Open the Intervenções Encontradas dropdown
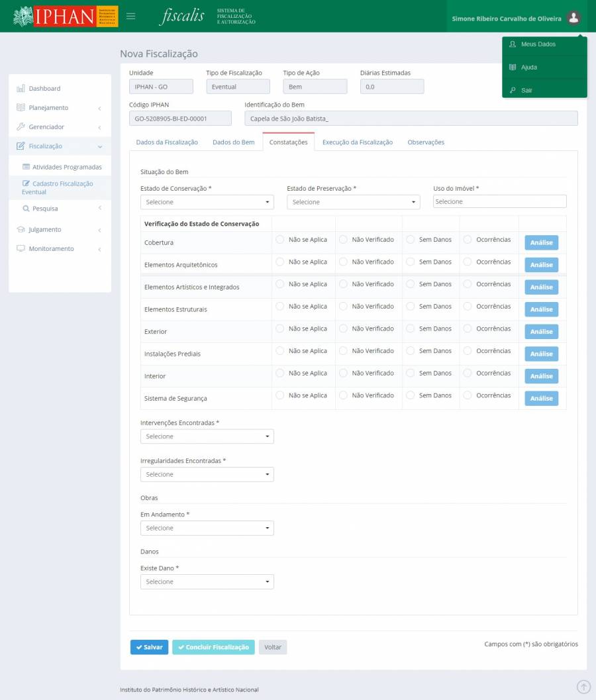Screen dimensions: 596x700 pos(207,436)
